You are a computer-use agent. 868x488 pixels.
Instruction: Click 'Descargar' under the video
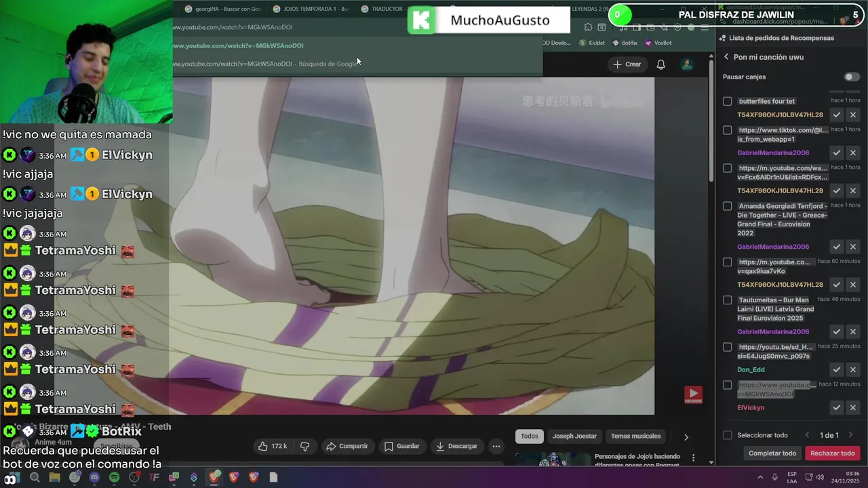(x=457, y=446)
